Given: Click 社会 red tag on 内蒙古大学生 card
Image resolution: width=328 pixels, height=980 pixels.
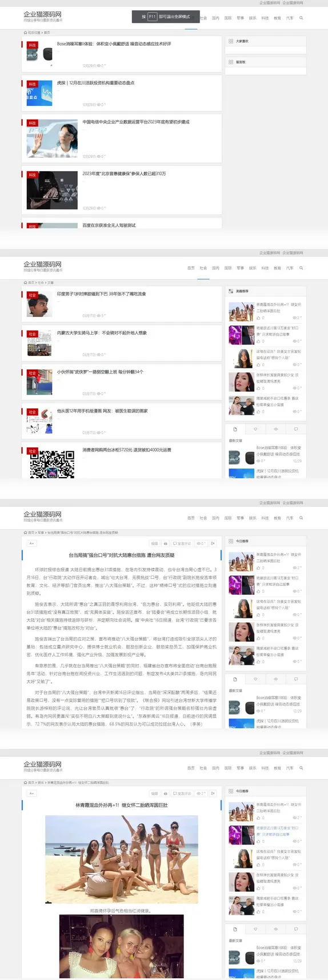Looking at the screenshot, I should (x=32, y=334).
